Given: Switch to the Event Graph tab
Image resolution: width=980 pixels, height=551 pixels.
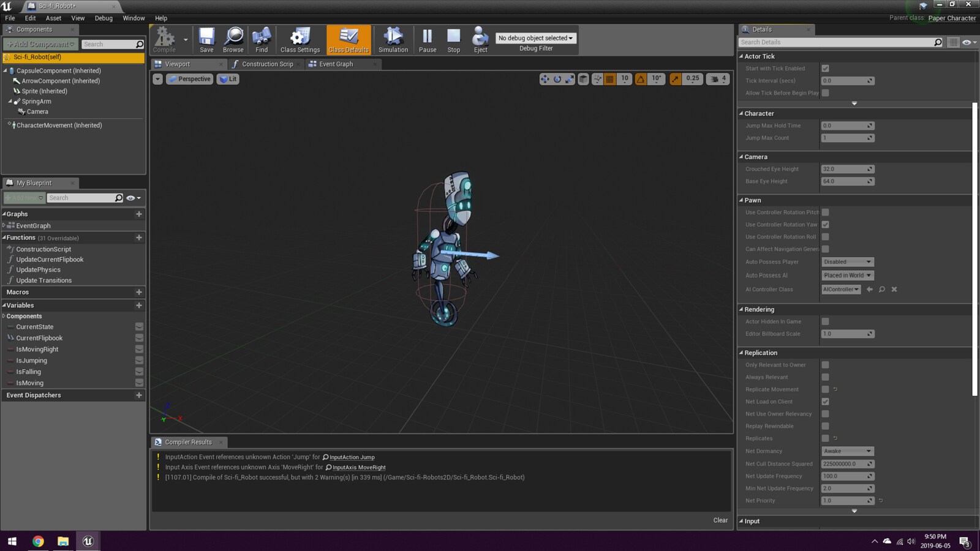Looking at the screenshot, I should click(336, 64).
